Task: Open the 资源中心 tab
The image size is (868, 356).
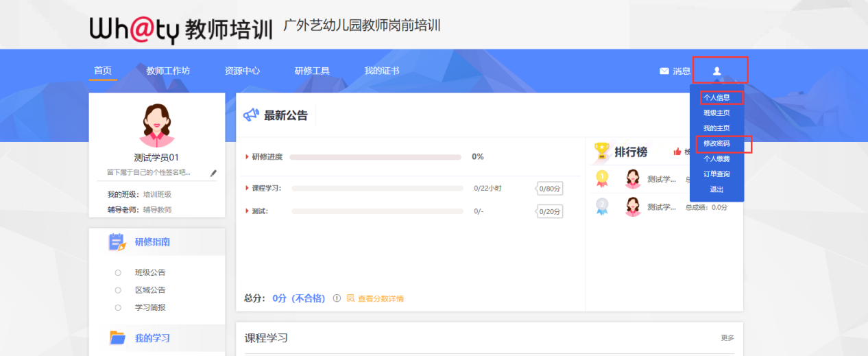Action: pos(242,71)
